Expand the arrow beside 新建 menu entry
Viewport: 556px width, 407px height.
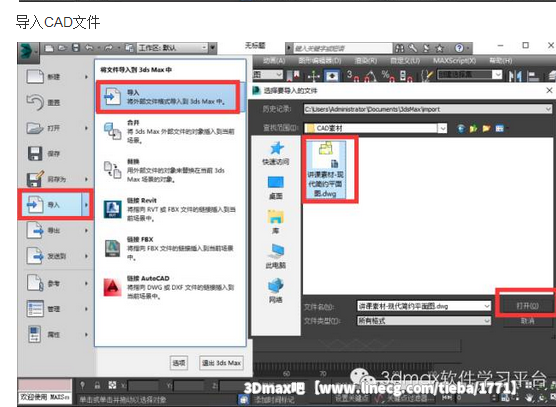[x=86, y=77]
